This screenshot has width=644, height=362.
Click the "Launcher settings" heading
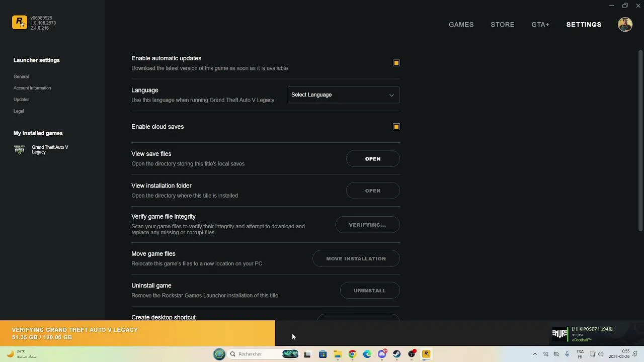[37, 60]
